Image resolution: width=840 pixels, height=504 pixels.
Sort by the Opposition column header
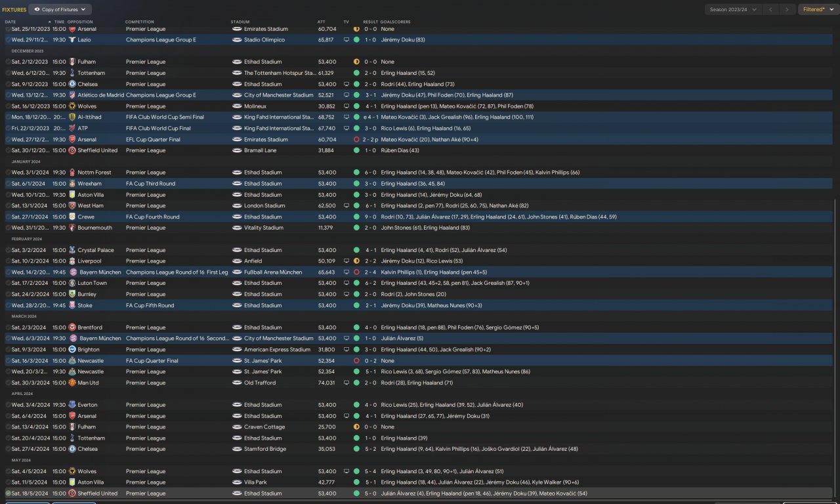[x=80, y=22]
